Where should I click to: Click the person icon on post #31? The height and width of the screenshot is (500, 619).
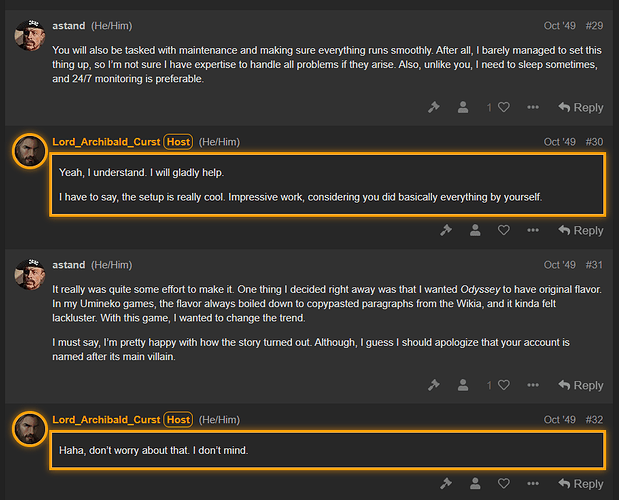(463, 385)
